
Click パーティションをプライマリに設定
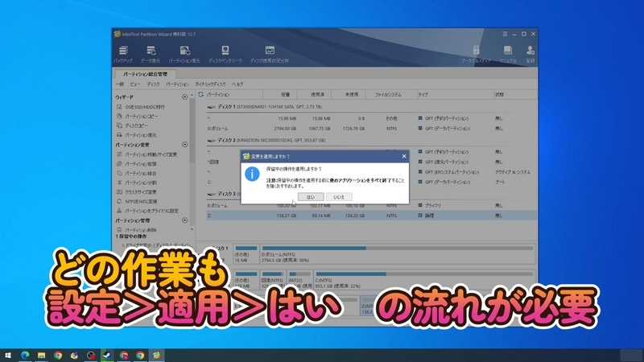(147, 211)
